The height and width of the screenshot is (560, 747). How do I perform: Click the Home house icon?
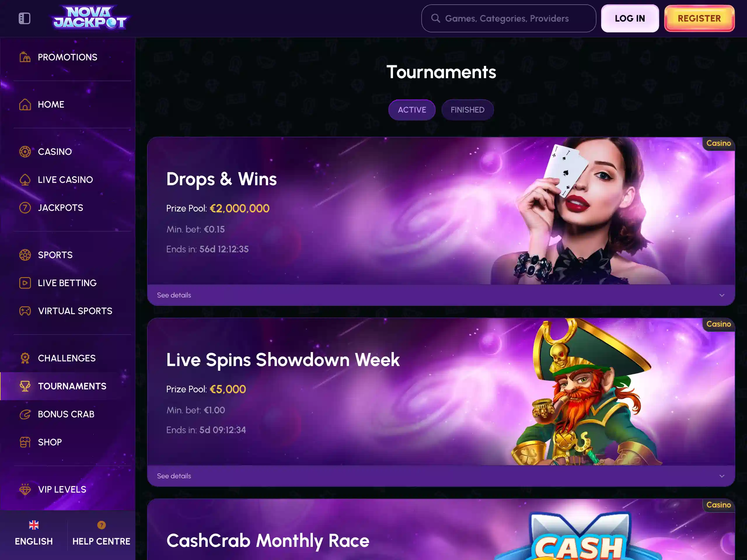point(25,104)
